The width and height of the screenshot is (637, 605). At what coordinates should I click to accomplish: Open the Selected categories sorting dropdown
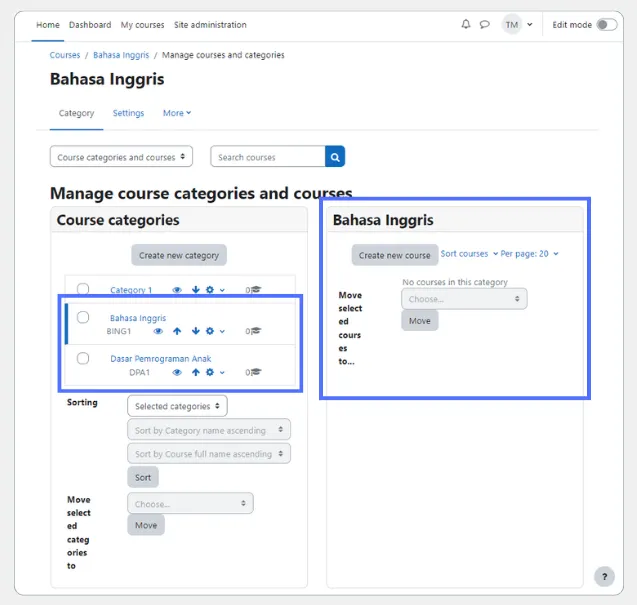click(177, 406)
